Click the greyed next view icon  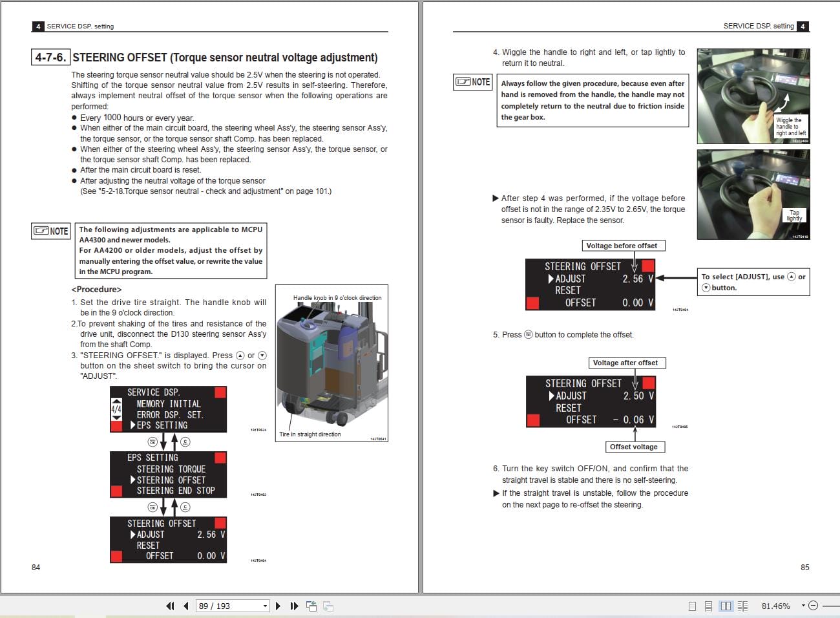tap(328, 606)
